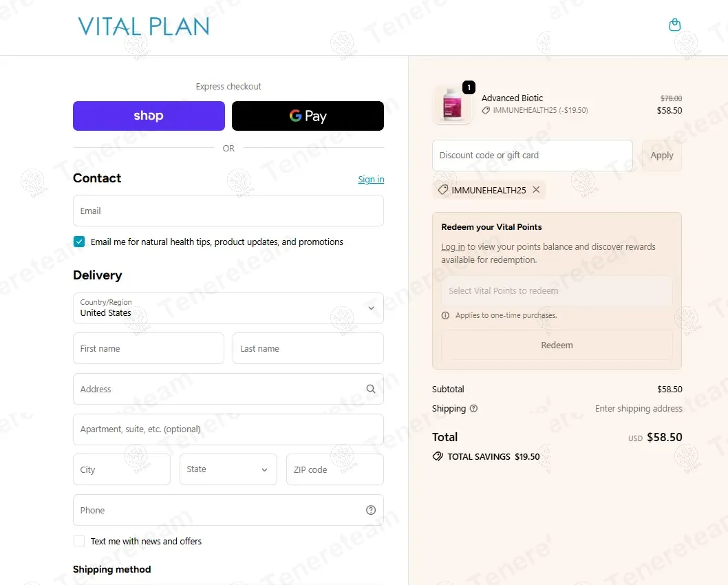728x585 pixels.
Task: Pay with Google Pay button
Action: point(308,116)
